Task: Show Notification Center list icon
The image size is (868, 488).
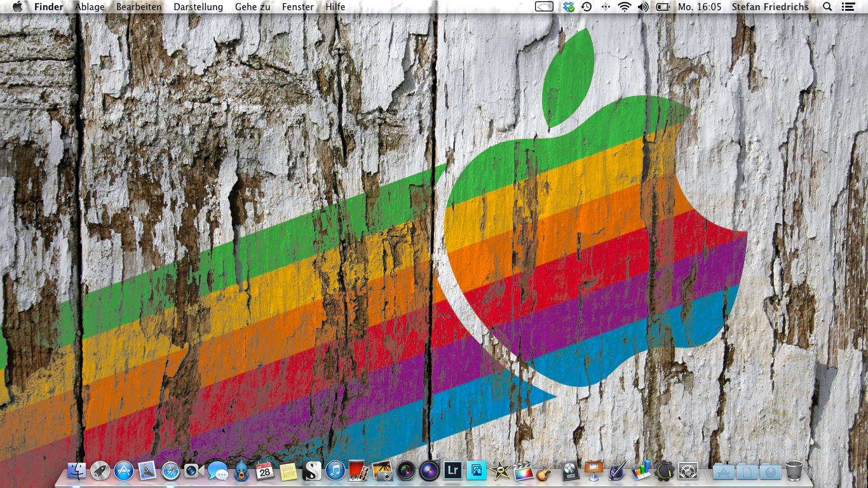Action: click(848, 6)
